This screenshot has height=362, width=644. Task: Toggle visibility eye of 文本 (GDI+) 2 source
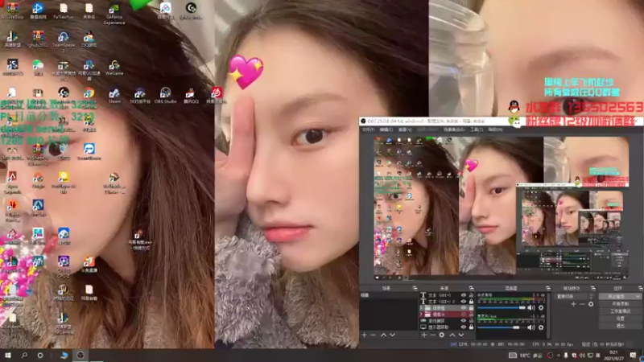pos(464,301)
